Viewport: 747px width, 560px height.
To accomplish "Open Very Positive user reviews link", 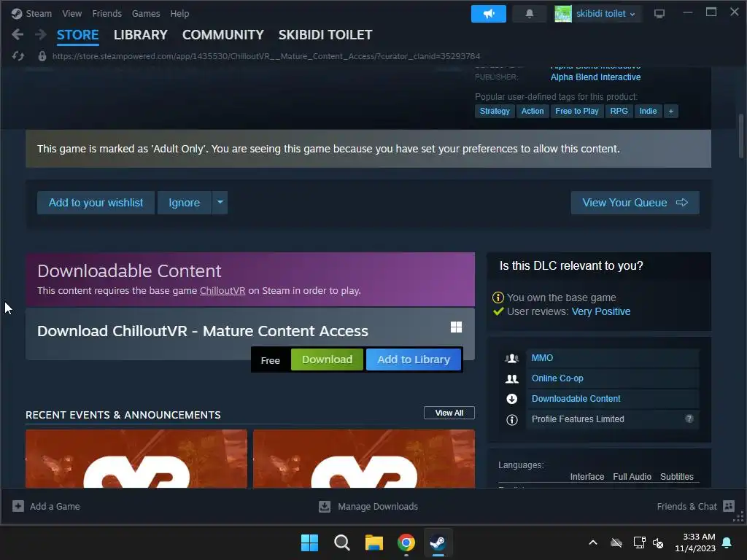I will [x=601, y=311].
